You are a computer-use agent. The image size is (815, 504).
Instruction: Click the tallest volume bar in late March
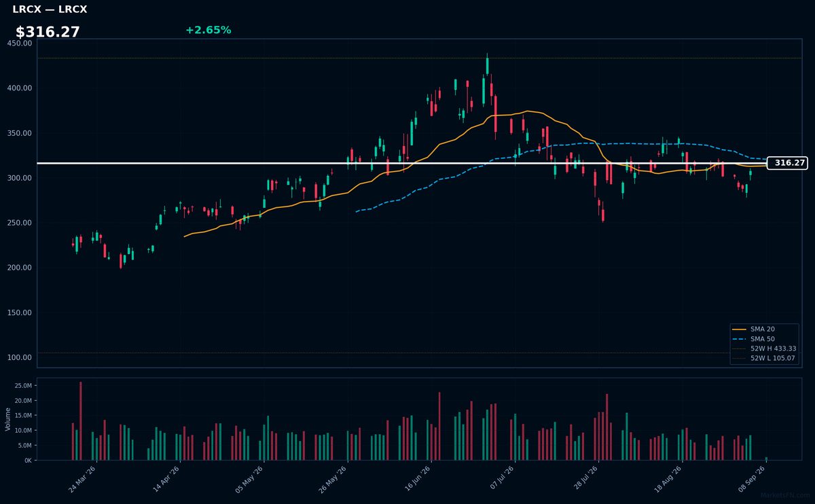click(81, 421)
